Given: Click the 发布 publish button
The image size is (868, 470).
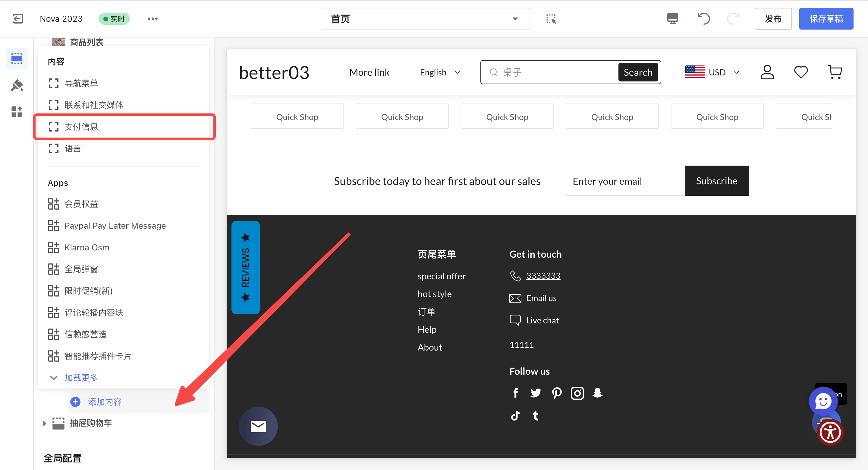Looking at the screenshot, I should click(x=773, y=19).
